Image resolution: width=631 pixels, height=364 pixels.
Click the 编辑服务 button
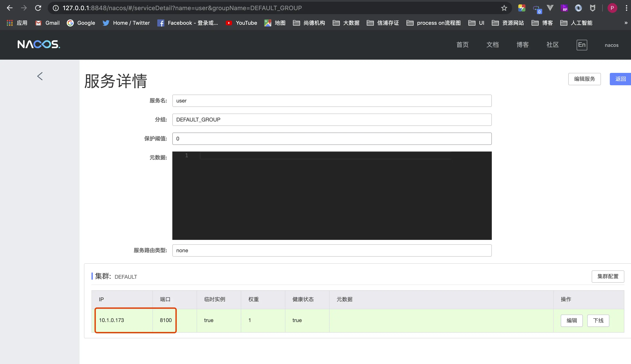click(x=584, y=79)
